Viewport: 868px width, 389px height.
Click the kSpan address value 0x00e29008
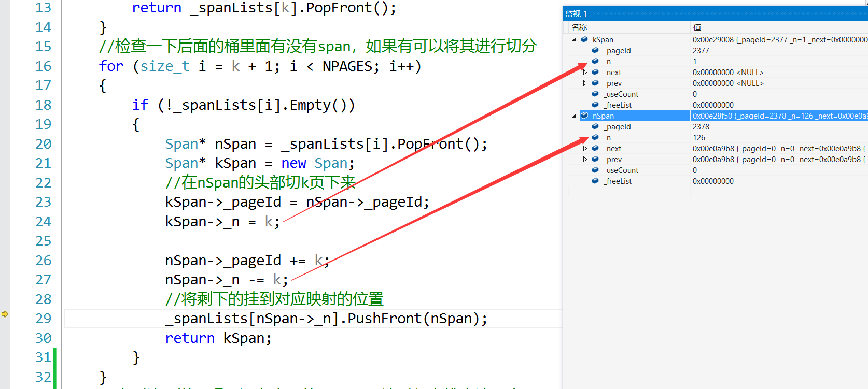coord(713,39)
